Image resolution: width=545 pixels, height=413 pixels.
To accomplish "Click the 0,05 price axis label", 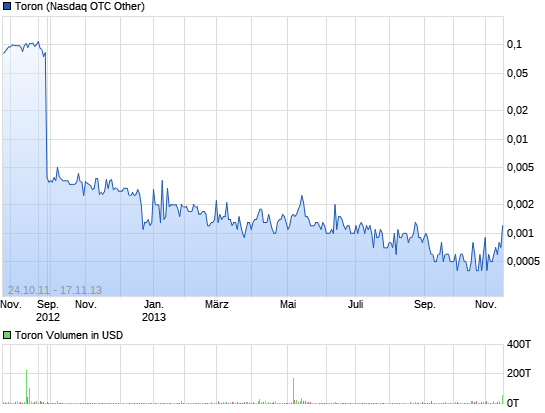I will 517,73.
